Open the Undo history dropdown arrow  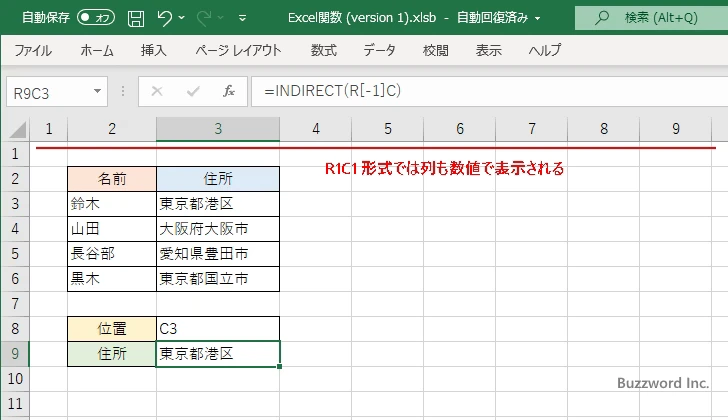[182, 18]
